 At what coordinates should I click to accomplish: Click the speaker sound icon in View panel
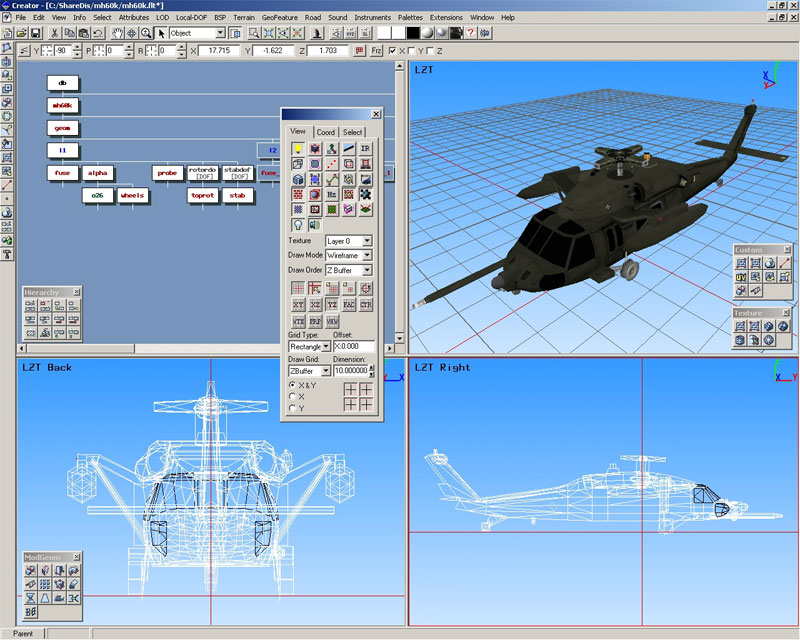(x=315, y=225)
